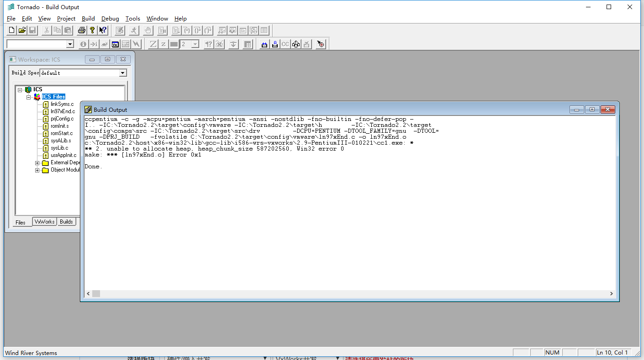Click the 'Done.' line in Build Output
This screenshot has height=360, width=644.
click(94, 167)
